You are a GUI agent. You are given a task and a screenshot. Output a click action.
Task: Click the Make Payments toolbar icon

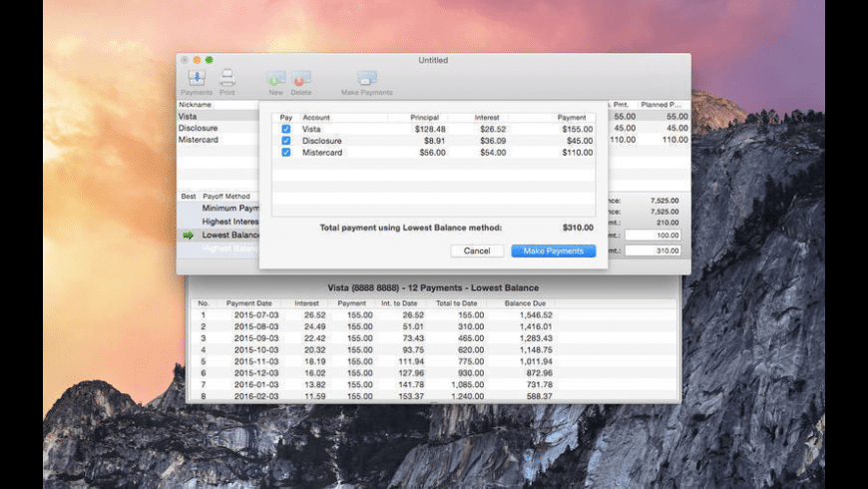point(366,78)
